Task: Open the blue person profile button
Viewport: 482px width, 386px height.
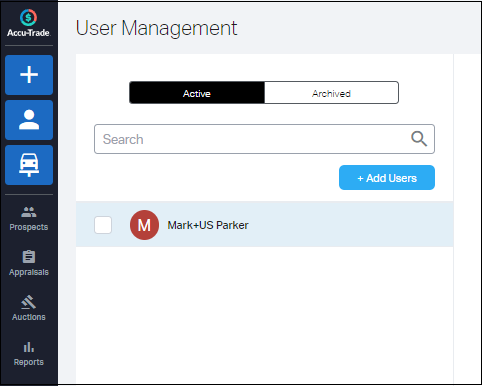Action: (x=29, y=120)
